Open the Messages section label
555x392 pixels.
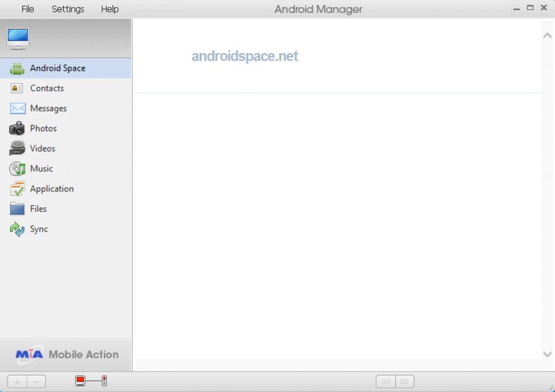[48, 108]
